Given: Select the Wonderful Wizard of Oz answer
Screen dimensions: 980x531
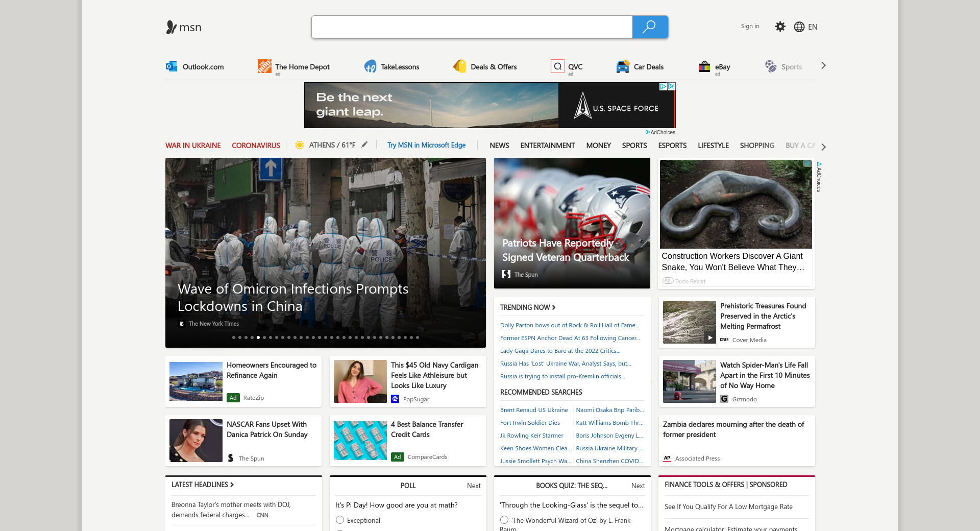Looking at the screenshot, I should (504, 520).
